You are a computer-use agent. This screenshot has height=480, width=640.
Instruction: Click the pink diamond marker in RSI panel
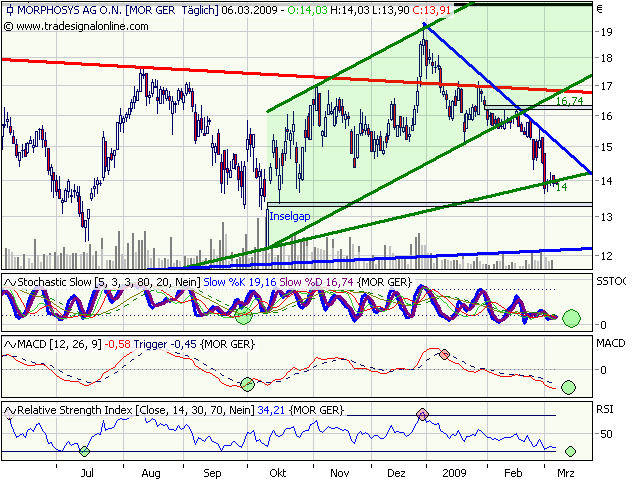tap(423, 414)
